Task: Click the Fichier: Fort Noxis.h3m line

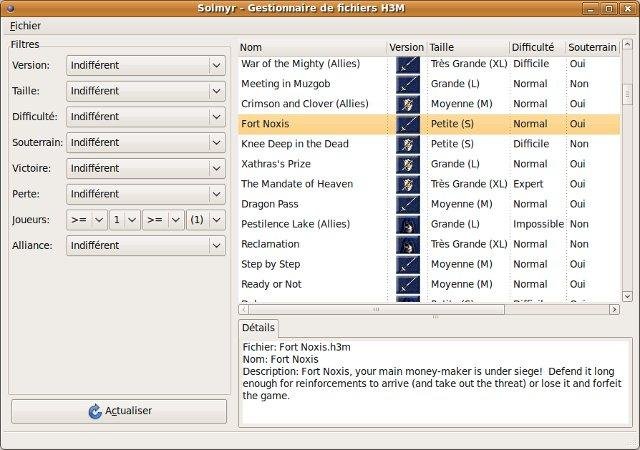Action: pyautogui.click(x=296, y=347)
